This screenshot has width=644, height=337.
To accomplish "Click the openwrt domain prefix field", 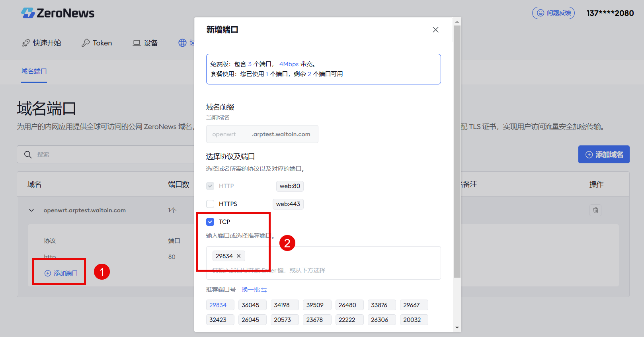I will (x=262, y=134).
